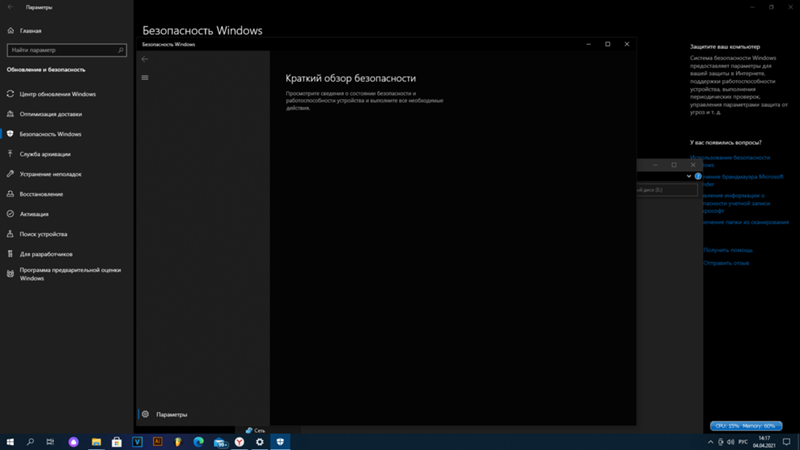Open taskbar Search magnifier

pos(30,442)
